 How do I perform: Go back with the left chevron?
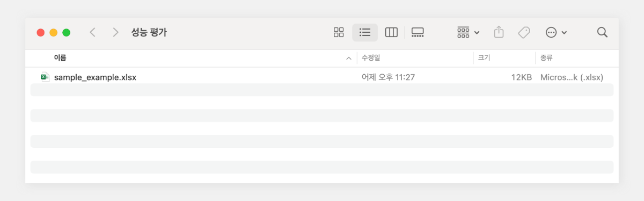(x=92, y=32)
